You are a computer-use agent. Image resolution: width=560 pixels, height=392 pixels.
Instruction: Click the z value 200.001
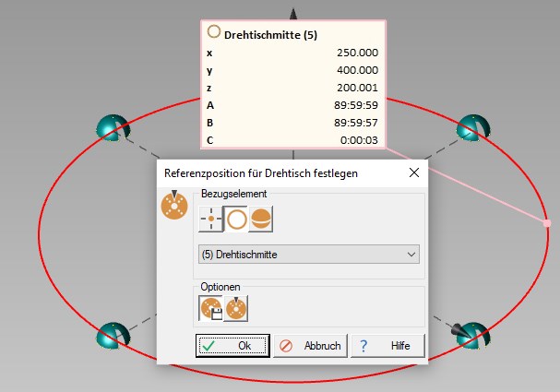(x=357, y=88)
